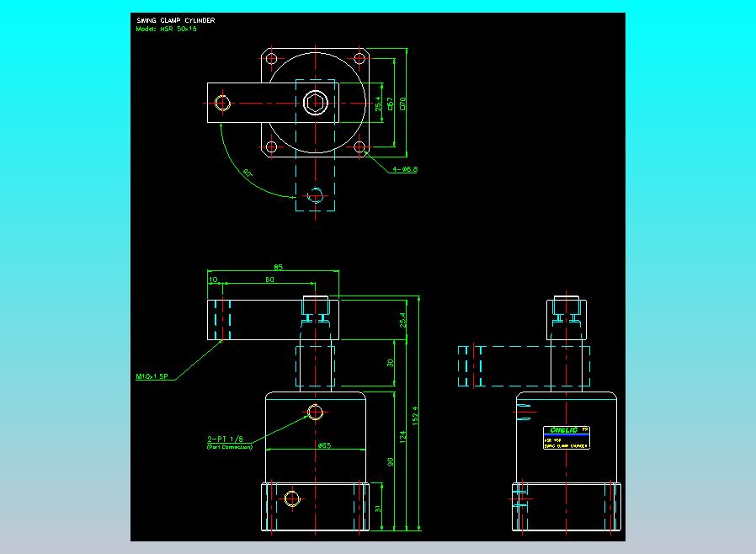Select the 10 dimension at the arm end
This screenshot has height=554, width=756.
pyautogui.click(x=213, y=280)
